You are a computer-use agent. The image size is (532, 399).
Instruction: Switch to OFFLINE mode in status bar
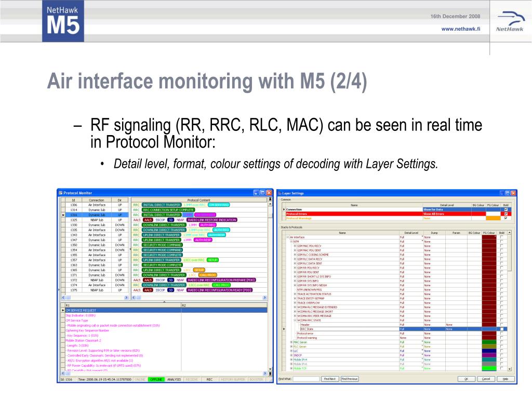point(156,379)
